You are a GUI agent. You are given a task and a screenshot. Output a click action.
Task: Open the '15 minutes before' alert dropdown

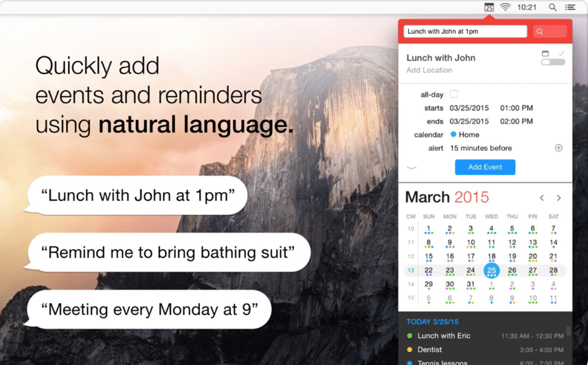[481, 148]
